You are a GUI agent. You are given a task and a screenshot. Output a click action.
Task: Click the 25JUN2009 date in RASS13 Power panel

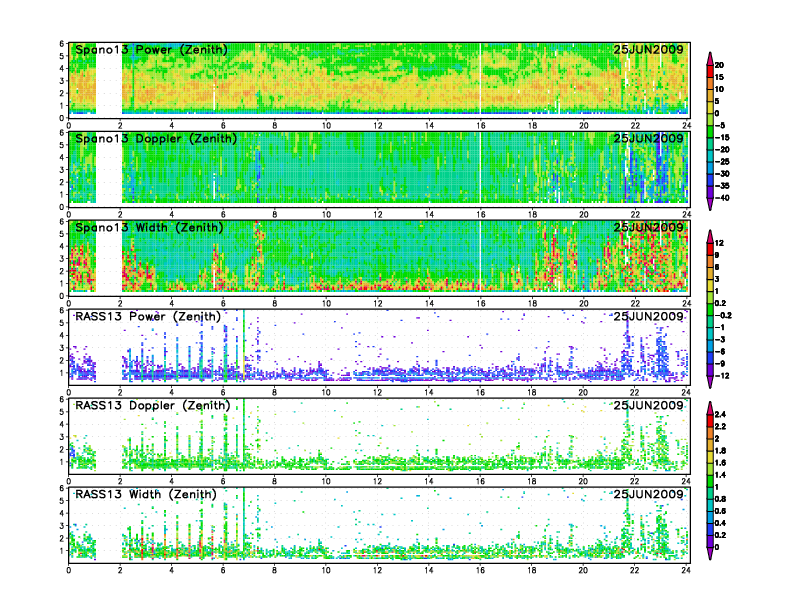649,316
